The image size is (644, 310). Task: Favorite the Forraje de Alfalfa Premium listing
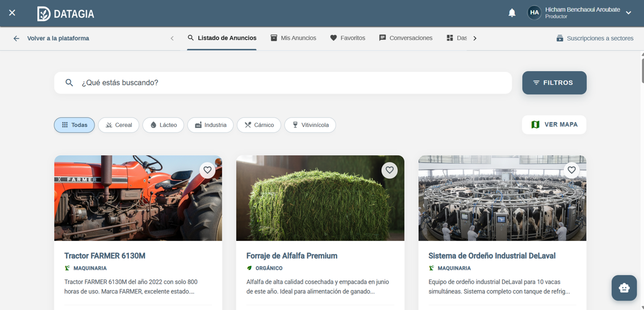click(389, 170)
